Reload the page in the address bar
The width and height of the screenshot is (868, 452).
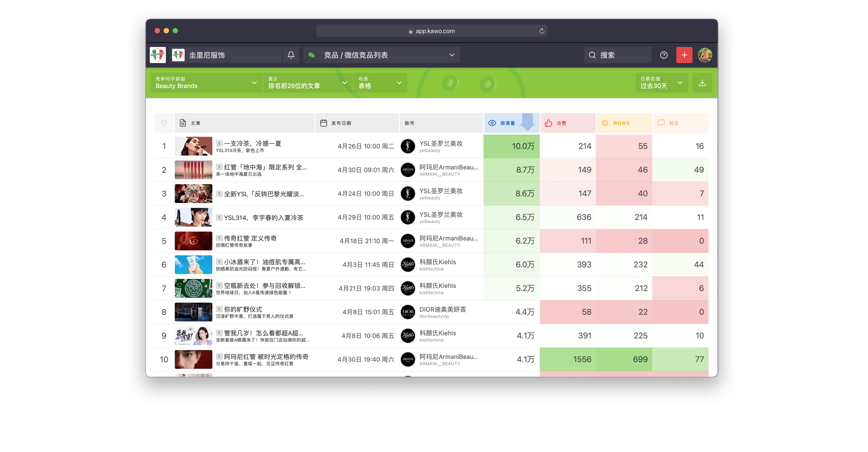(542, 31)
